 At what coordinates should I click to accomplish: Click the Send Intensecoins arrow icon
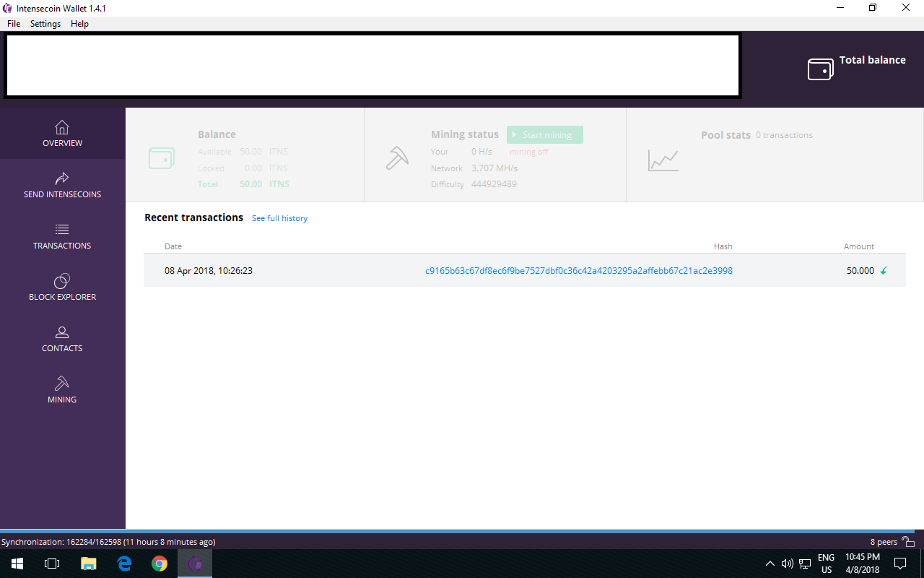[x=62, y=178]
